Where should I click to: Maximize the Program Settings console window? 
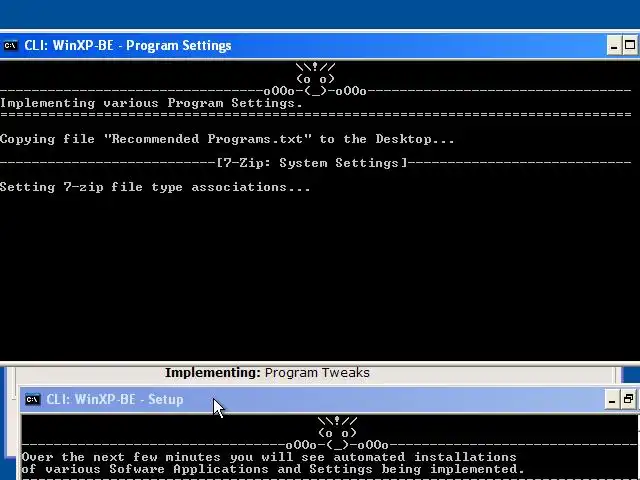click(x=630, y=45)
